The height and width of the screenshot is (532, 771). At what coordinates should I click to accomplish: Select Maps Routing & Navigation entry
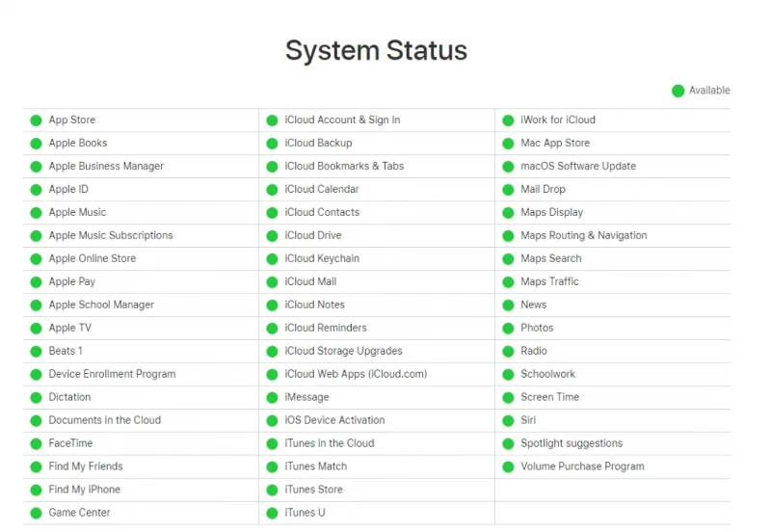click(x=584, y=235)
